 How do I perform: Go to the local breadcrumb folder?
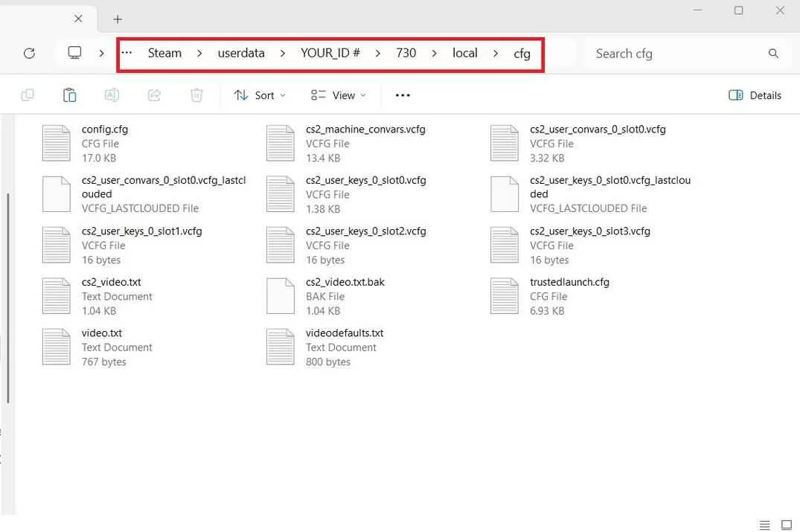point(465,53)
